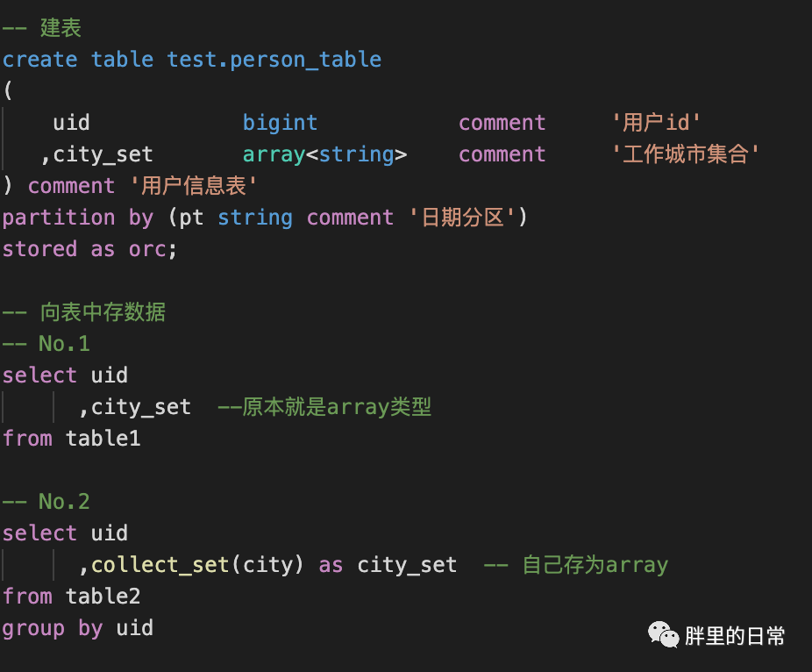Click 'table1' in the from clause
This screenshot has width=812, height=672.
(103, 439)
